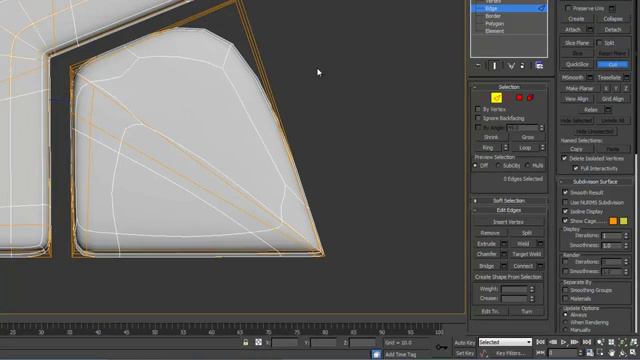Open Connect settings box icon
The image size is (640, 360).
point(540,266)
